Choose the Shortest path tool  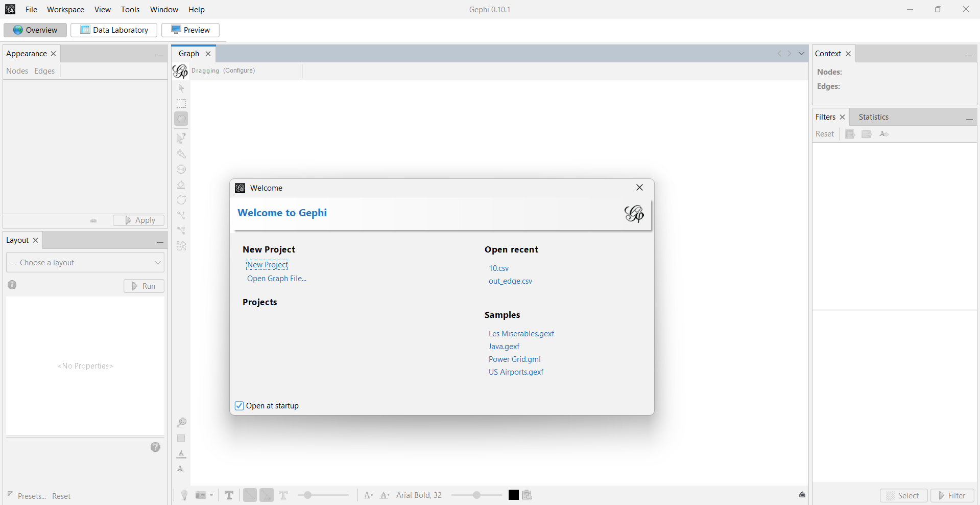[x=181, y=231]
